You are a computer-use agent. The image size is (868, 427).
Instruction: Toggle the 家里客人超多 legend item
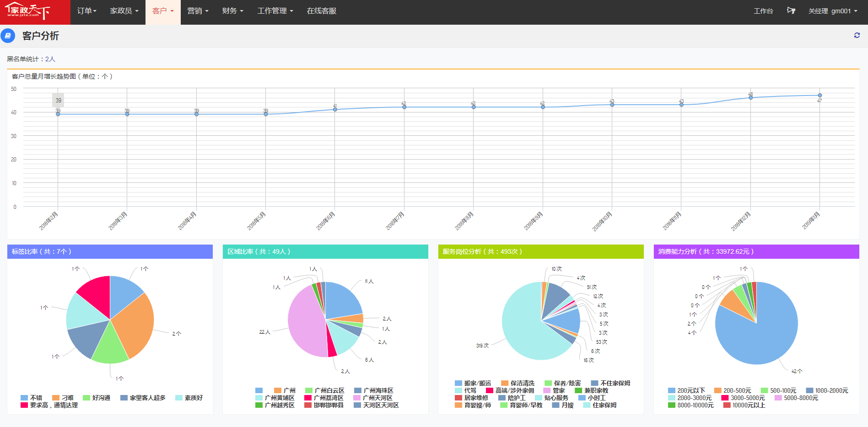(143, 398)
